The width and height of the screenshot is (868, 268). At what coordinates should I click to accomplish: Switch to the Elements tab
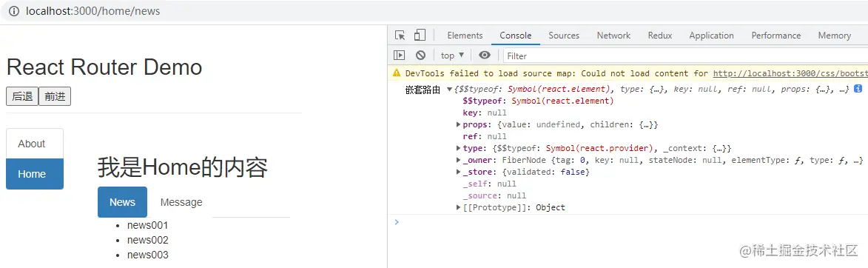point(465,36)
